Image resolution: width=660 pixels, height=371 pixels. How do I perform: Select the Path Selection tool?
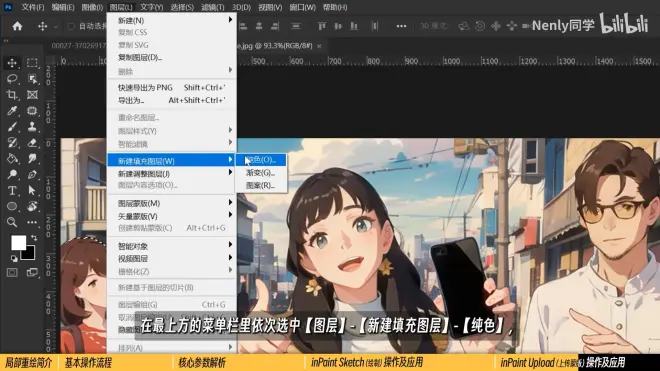click(x=32, y=190)
